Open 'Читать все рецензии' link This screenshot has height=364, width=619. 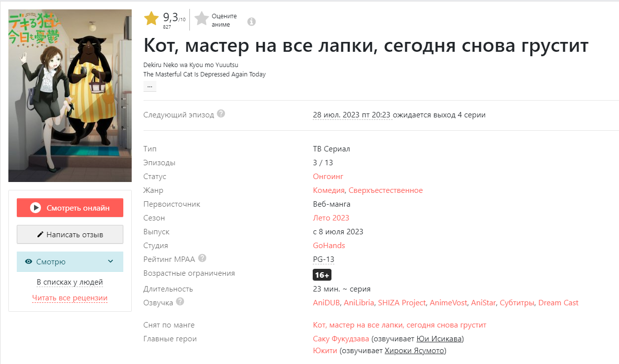[x=70, y=298]
